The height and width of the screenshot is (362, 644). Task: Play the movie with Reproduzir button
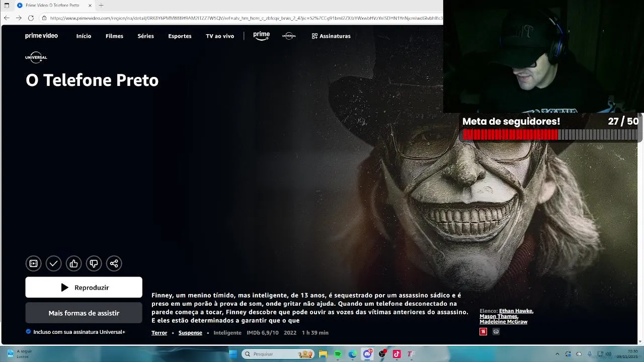84,287
